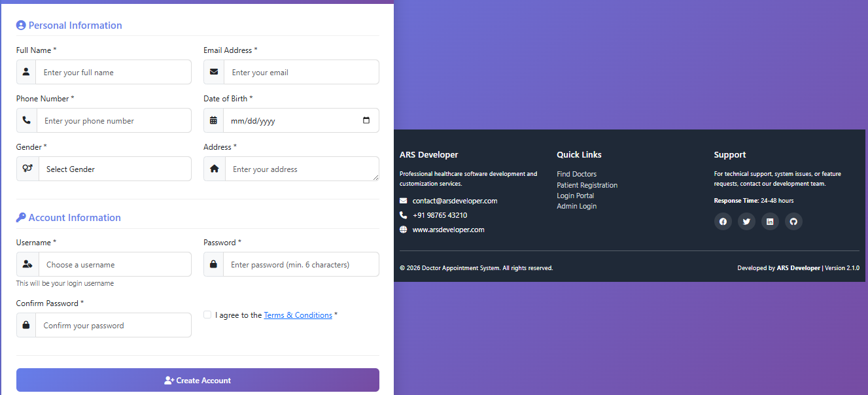Open the Login Portal link
The width and height of the screenshot is (868, 395).
tap(575, 196)
